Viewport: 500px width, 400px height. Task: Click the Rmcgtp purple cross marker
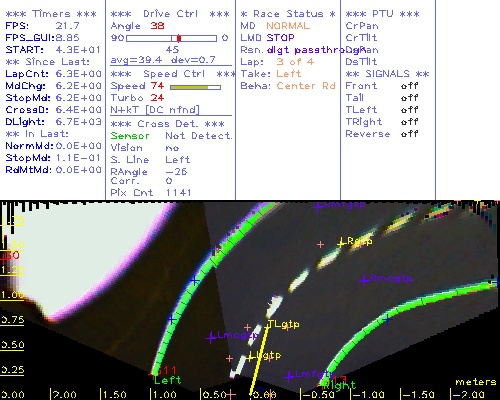pos(365,280)
